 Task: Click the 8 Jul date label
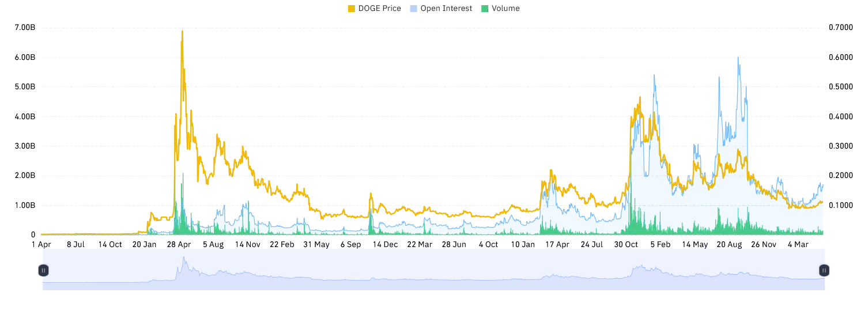tap(76, 244)
